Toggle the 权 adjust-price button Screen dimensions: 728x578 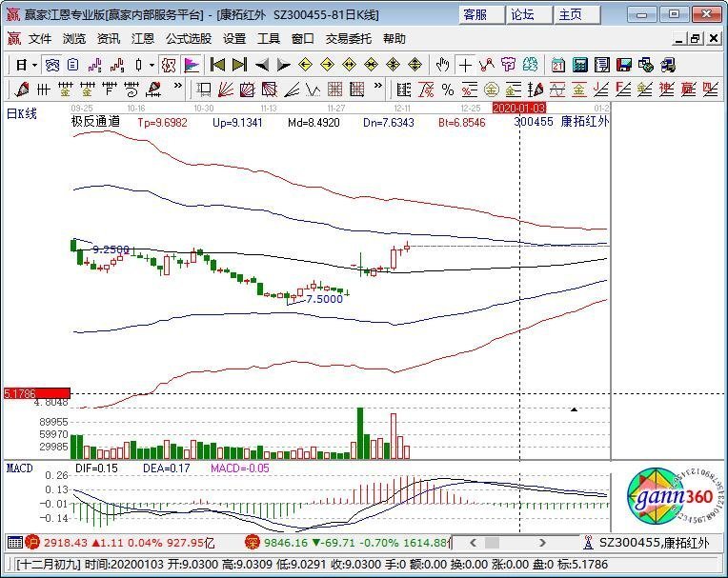[x=168, y=65]
